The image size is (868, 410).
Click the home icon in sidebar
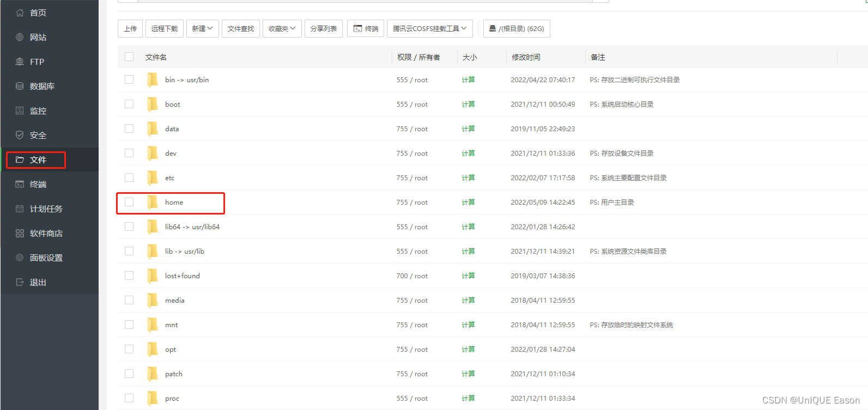point(20,13)
